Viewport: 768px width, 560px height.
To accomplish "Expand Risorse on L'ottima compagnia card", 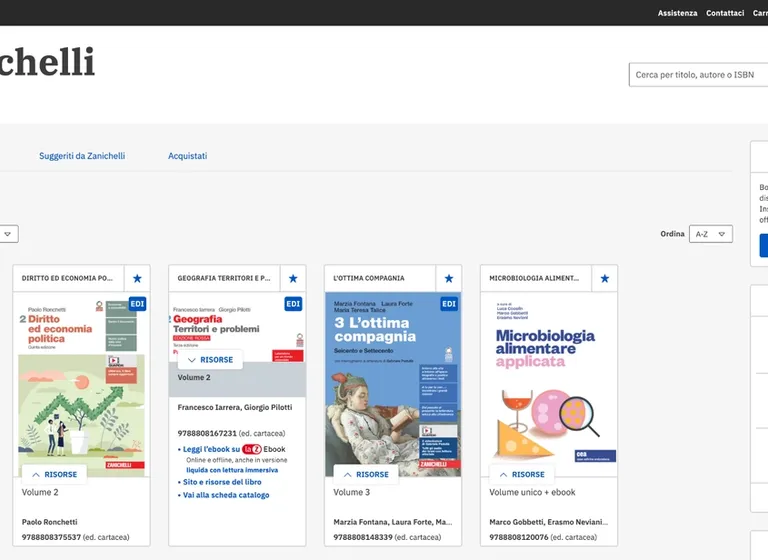I will coord(366,474).
